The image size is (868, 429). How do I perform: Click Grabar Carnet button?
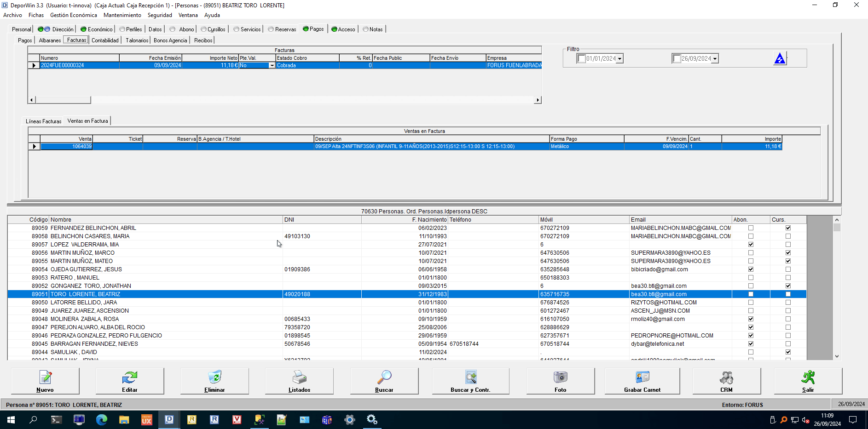[642, 381]
